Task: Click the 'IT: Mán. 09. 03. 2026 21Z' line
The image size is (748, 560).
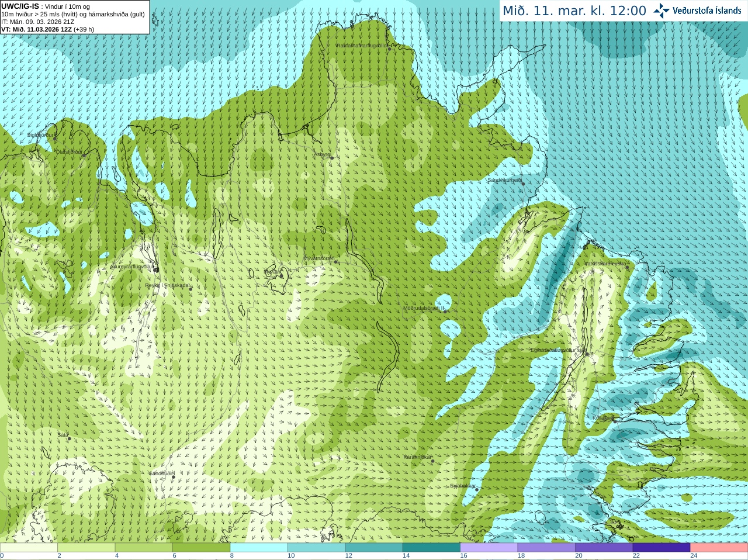Action: 37,22
